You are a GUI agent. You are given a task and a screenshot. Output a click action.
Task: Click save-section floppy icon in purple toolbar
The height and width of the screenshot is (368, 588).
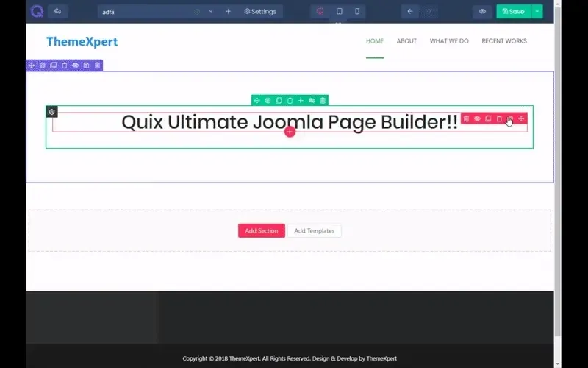86,66
